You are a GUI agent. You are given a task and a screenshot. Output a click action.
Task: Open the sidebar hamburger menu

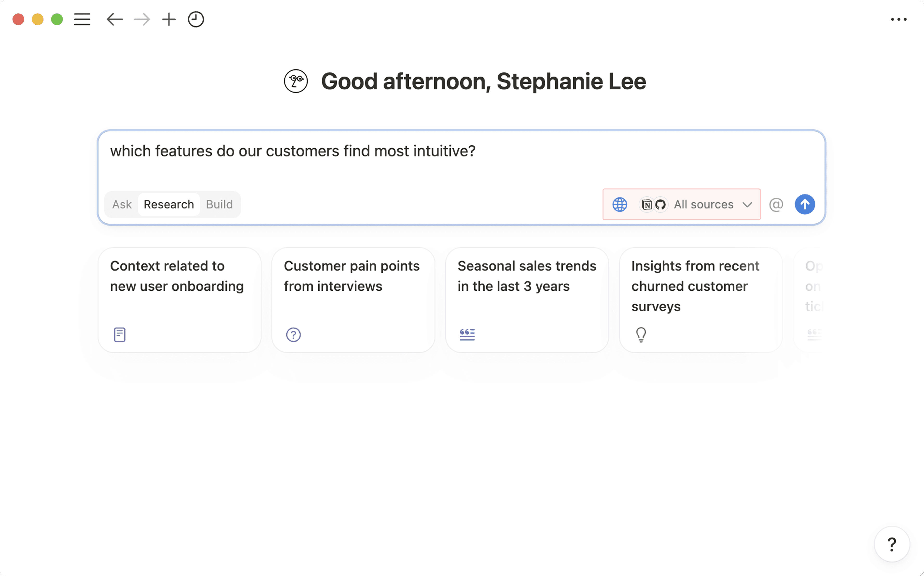pos(82,19)
